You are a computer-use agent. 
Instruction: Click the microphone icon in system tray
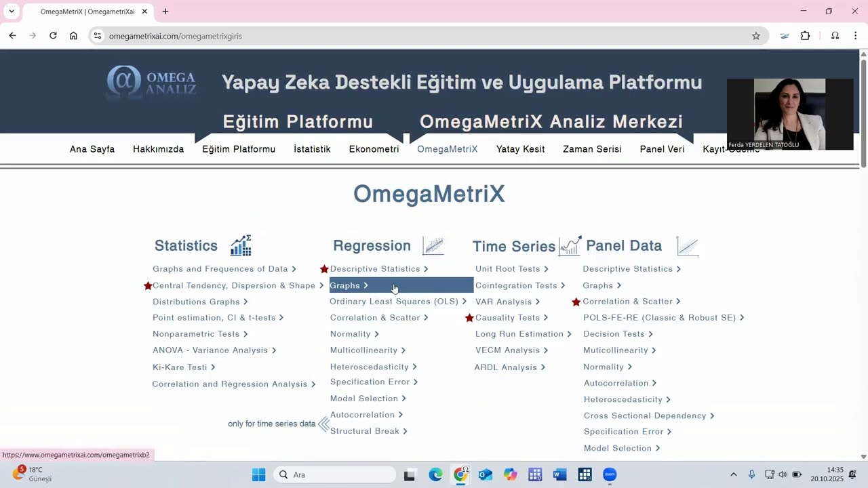click(x=751, y=474)
